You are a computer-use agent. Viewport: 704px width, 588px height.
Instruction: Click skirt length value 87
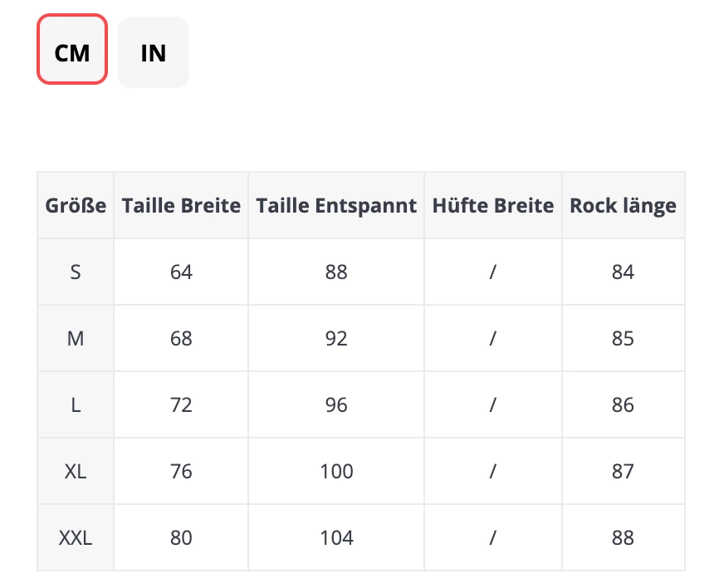[x=623, y=472]
